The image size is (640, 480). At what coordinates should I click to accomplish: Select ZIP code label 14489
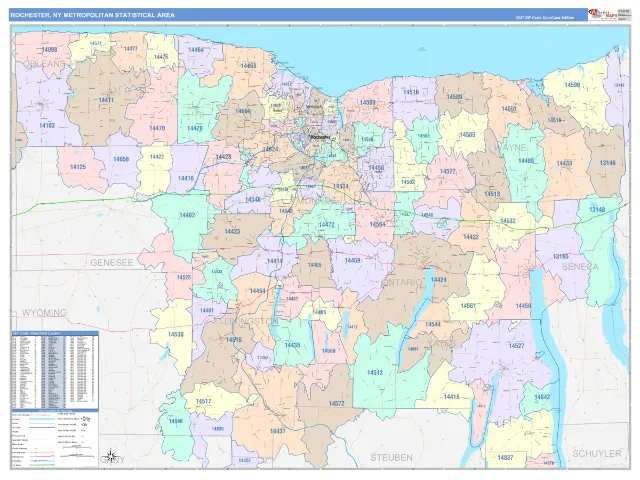pos(526,161)
